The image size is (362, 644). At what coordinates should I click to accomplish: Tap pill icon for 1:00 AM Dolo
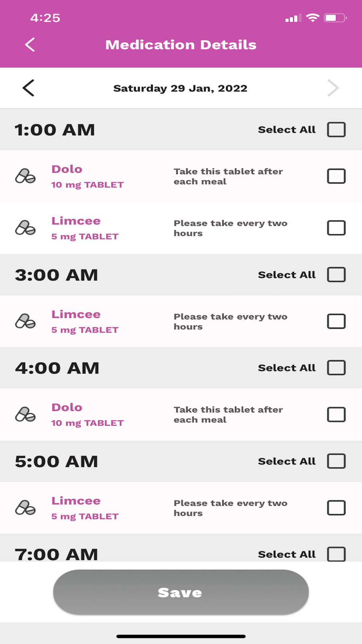(25, 176)
